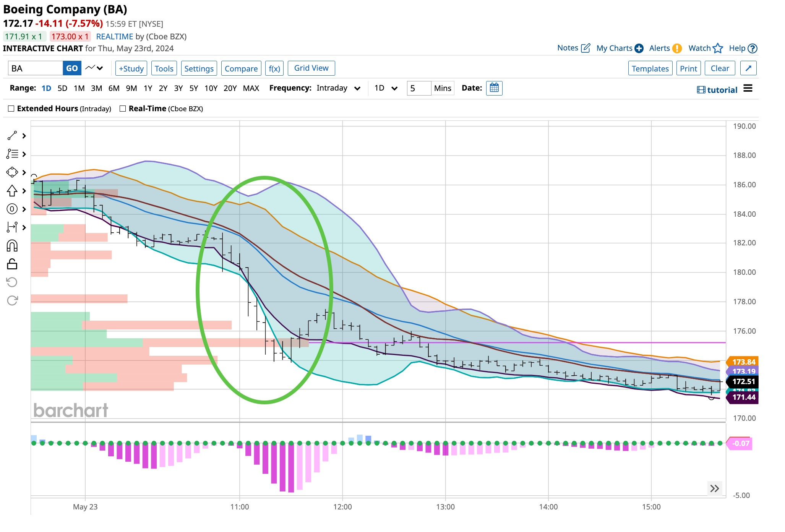Expand the trend line tool submenu

pos(24,136)
